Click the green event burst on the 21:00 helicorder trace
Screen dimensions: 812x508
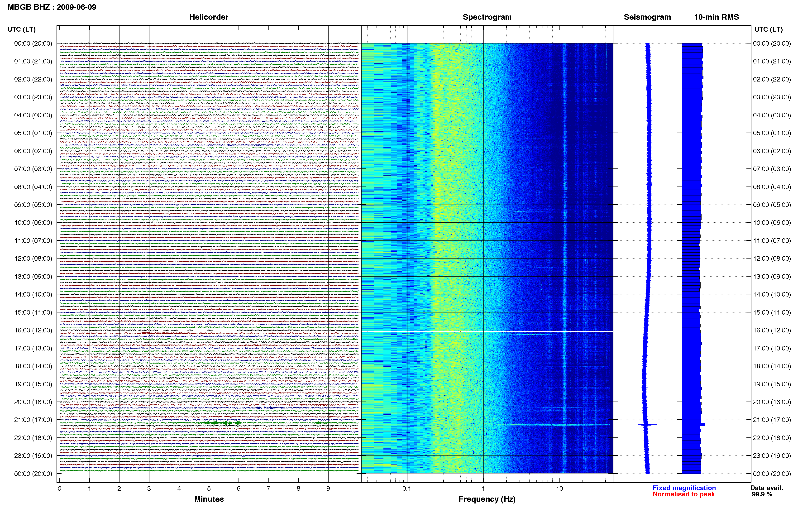[222, 423]
